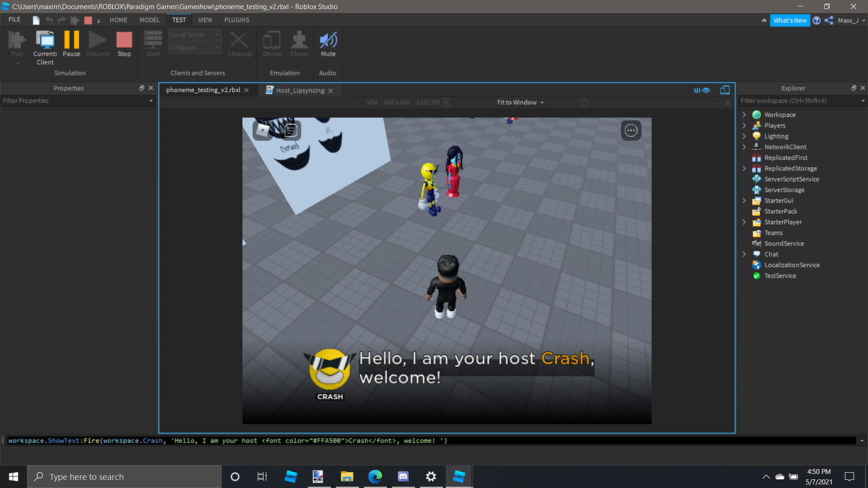This screenshot has height=488, width=868.
Task: Expand the ReplicatedStorage node arrow
Action: click(744, 169)
